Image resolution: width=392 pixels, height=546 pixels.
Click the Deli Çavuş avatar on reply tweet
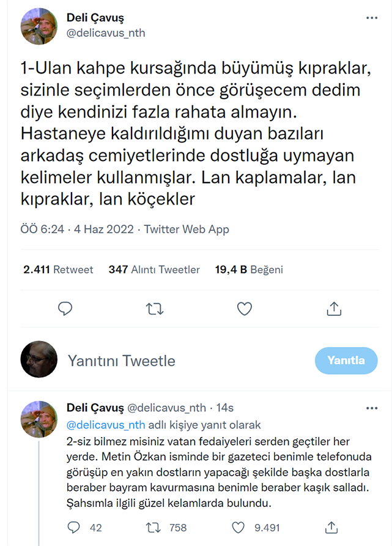click(39, 419)
